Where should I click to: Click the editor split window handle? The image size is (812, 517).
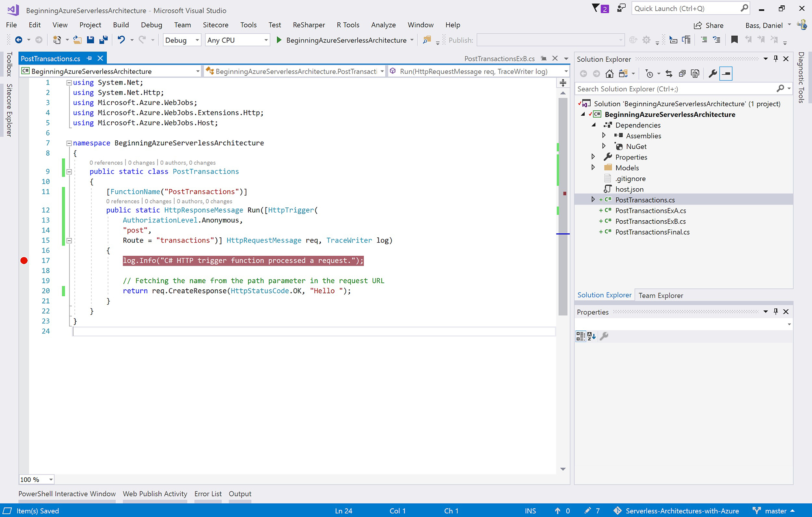tap(563, 83)
